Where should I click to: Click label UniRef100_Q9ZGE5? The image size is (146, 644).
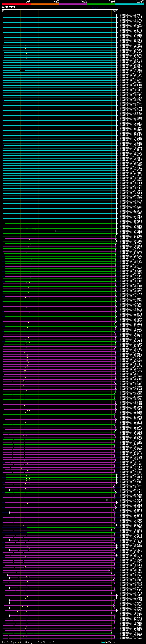tap(131, 233)
